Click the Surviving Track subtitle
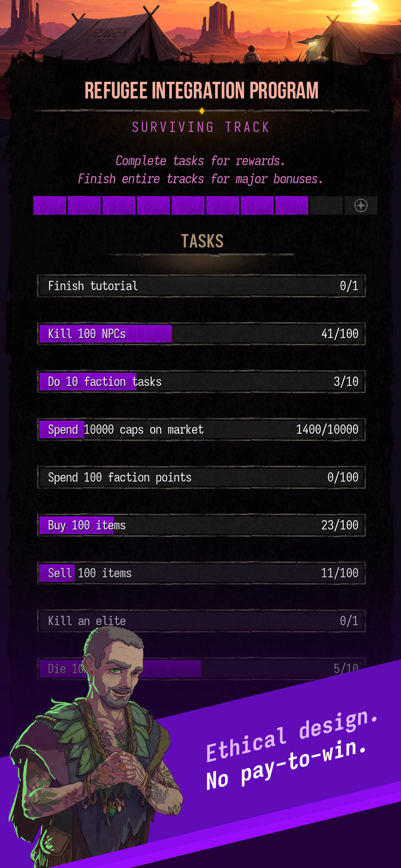 click(201, 127)
